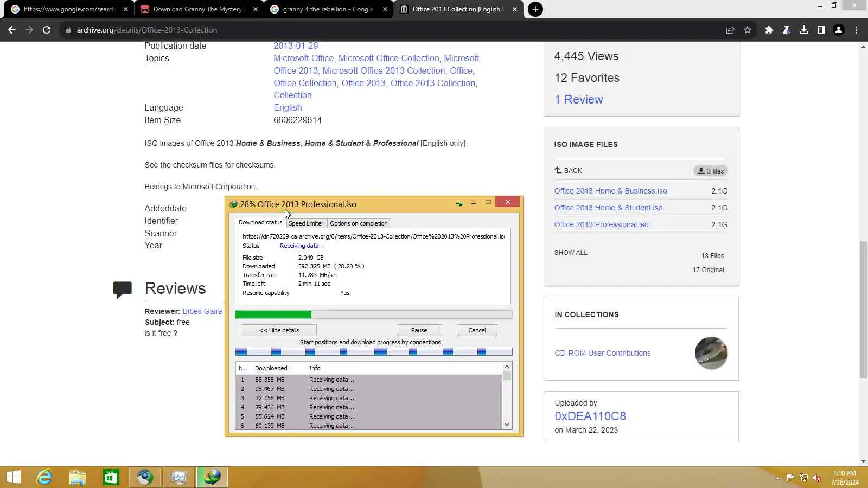Close the 'granny 4 the rebellion' tab
Screen dimensions: 868x488
(x=385, y=9)
